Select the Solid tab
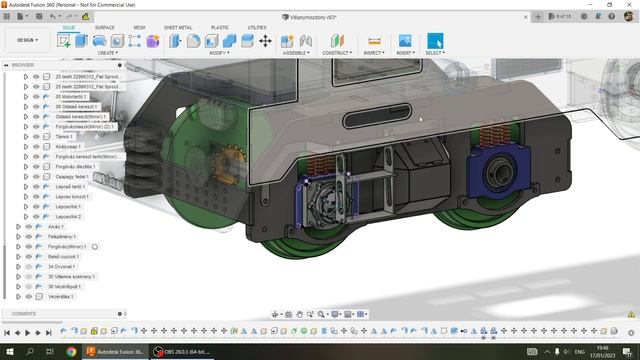Viewport: 640px width, 360px height. tap(69, 27)
